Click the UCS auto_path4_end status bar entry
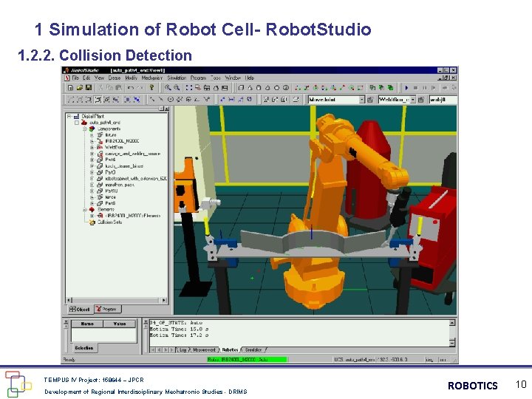The height and width of the screenshot is (399, 532). [354, 360]
